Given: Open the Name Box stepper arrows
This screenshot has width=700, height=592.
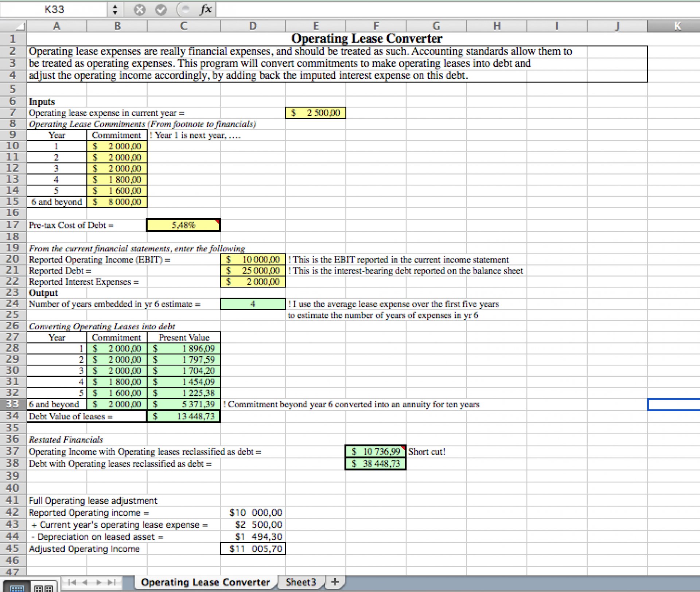Looking at the screenshot, I should (115, 10).
